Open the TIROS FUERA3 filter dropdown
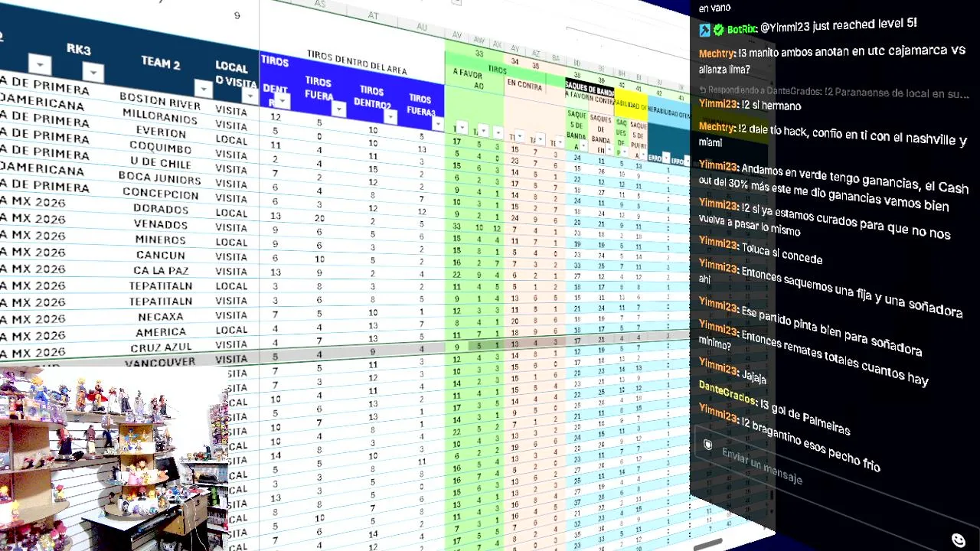Viewport: 980px width, 551px height. pyautogui.click(x=437, y=122)
